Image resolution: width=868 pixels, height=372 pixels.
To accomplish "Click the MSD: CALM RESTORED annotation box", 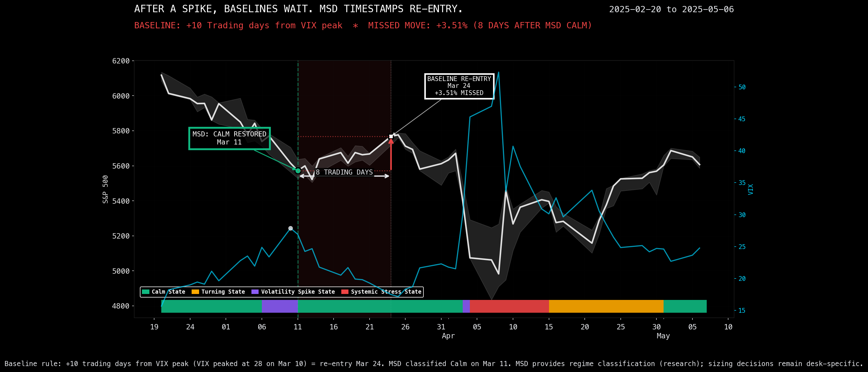I will tap(229, 138).
